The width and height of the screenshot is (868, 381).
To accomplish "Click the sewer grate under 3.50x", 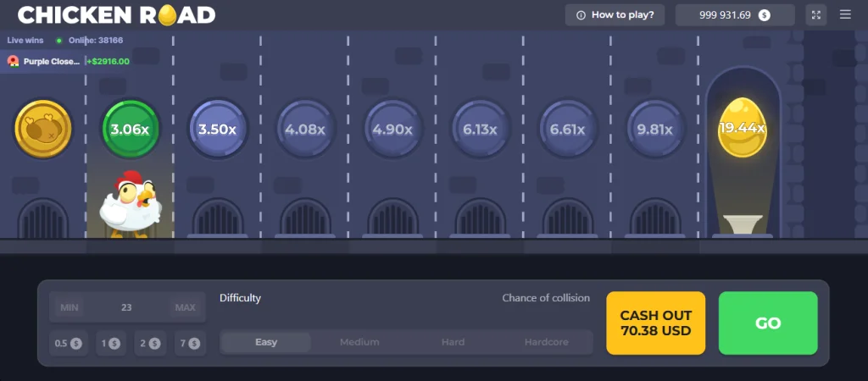I will tap(218, 218).
